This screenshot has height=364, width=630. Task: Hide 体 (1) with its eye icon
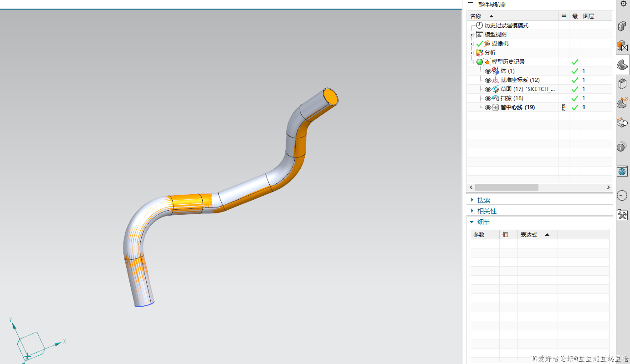click(x=488, y=71)
